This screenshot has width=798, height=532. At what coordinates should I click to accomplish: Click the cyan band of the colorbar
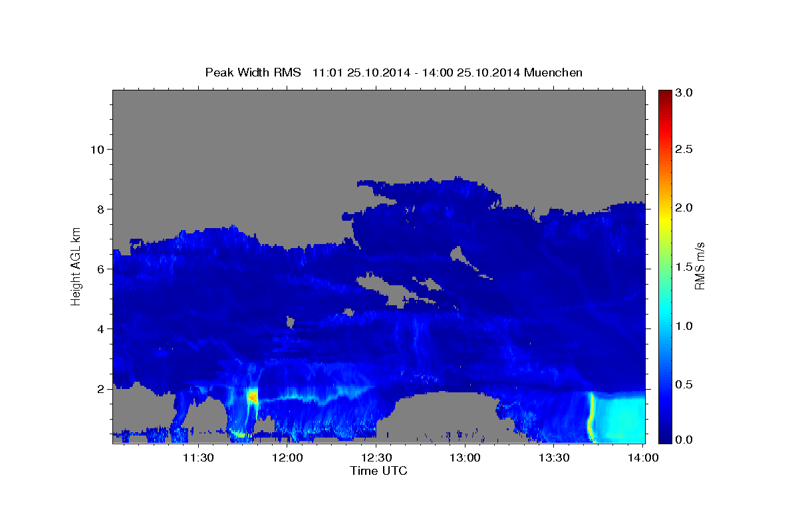(664, 319)
